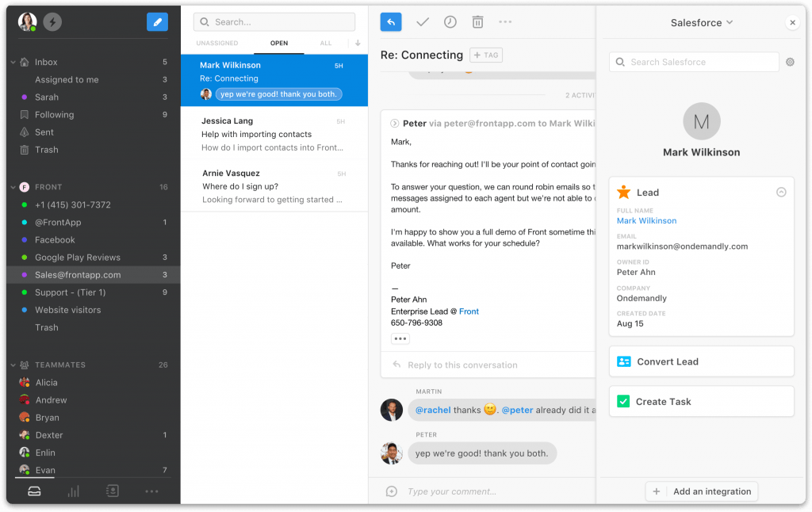Collapse the Lead details panel
812x512 pixels.
pos(781,191)
